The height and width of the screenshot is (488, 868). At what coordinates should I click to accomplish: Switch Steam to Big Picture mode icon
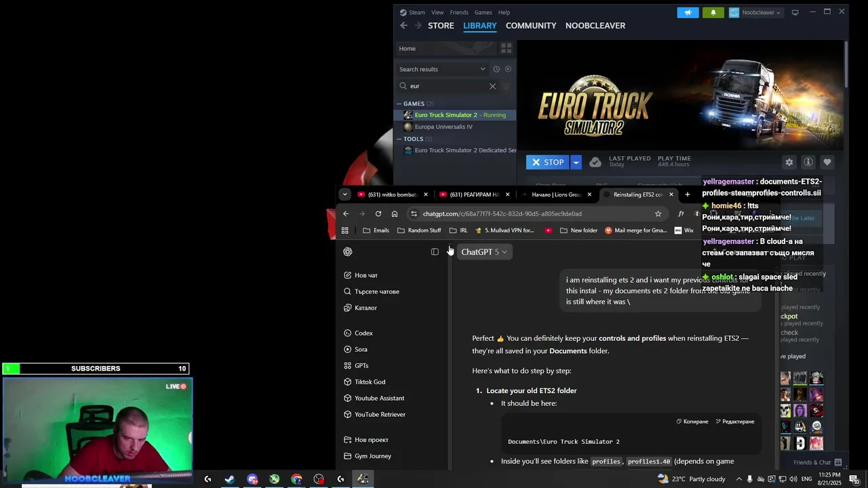795,12
